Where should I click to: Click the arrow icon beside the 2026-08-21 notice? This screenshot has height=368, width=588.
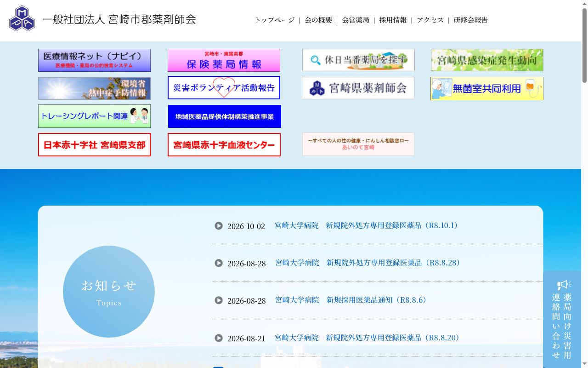(219, 338)
